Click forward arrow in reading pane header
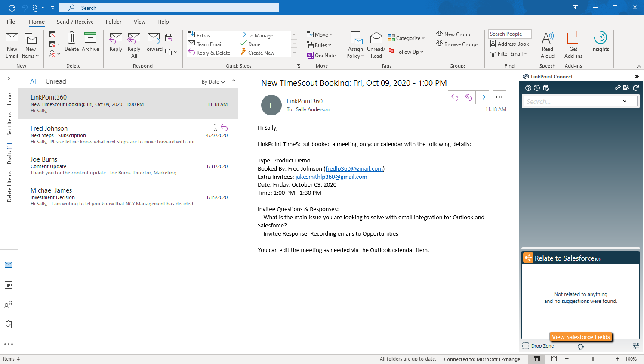The width and height of the screenshot is (644, 364). point(482,97)
